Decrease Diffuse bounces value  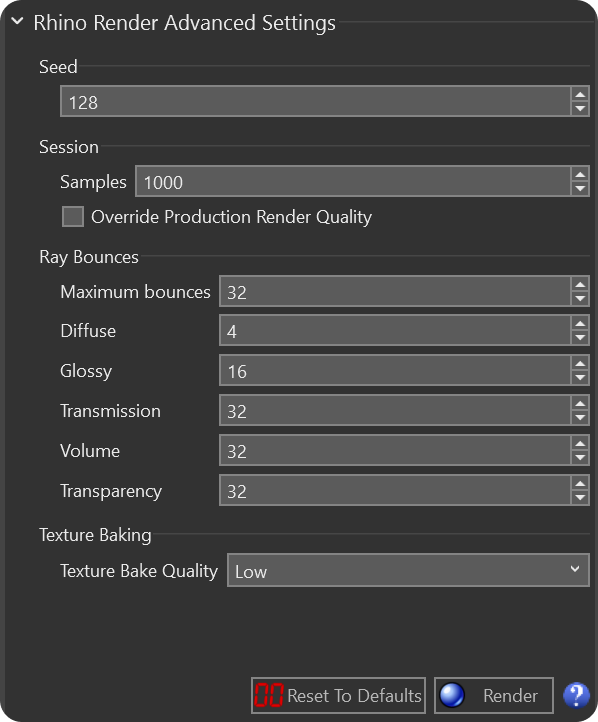580,338
